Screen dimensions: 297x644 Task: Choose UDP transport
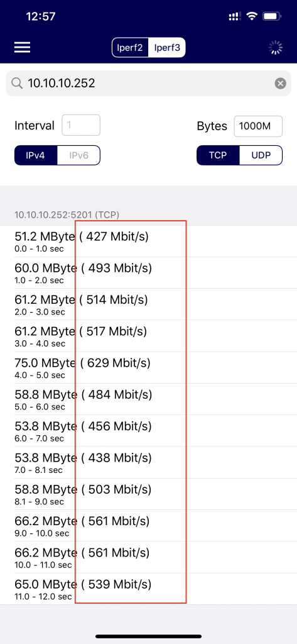click(x=261, y=156)
